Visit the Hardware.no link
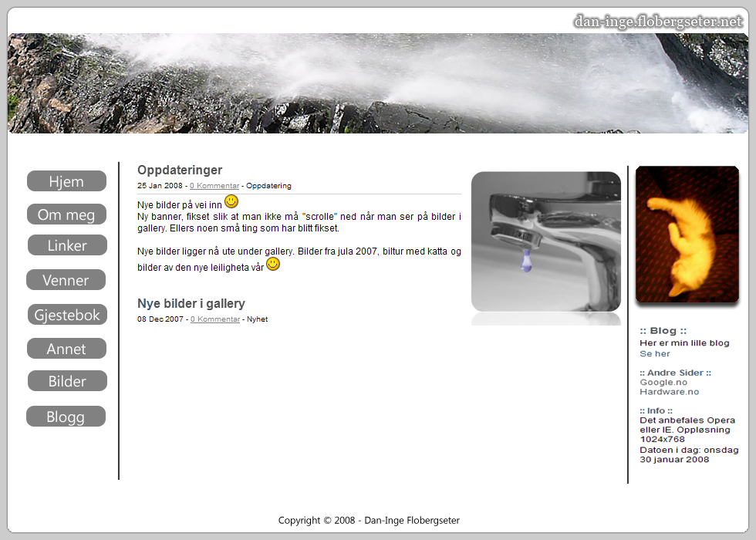The image size is (756, 540). tap(670, 392)
